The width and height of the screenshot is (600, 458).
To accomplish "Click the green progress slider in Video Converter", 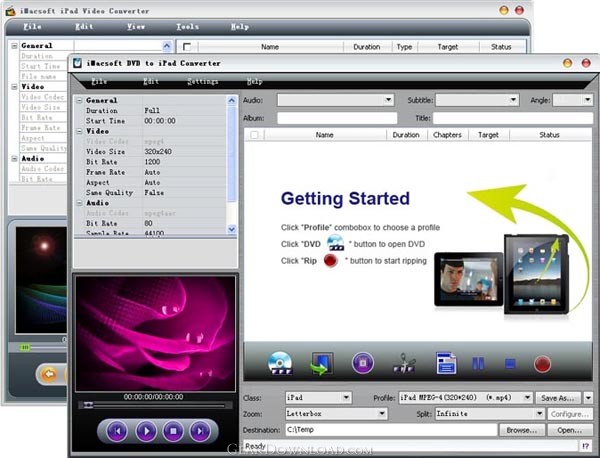I will tap(25, 347).
